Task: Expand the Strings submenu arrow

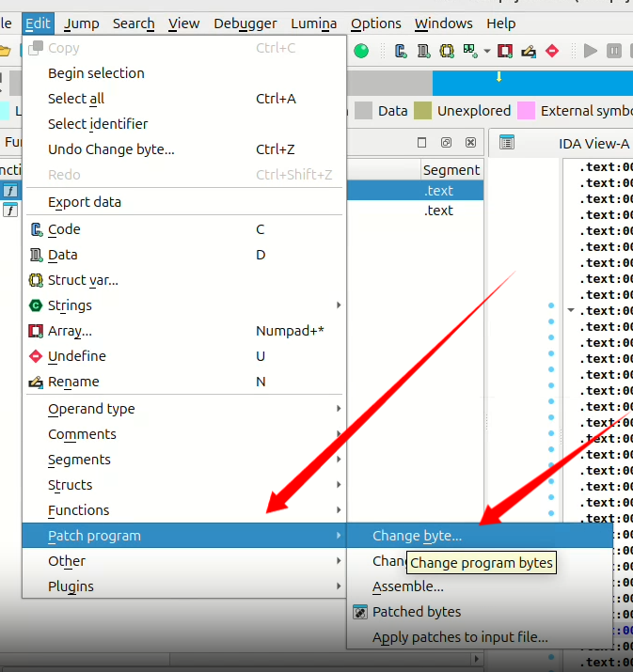Action: point(339,305)
